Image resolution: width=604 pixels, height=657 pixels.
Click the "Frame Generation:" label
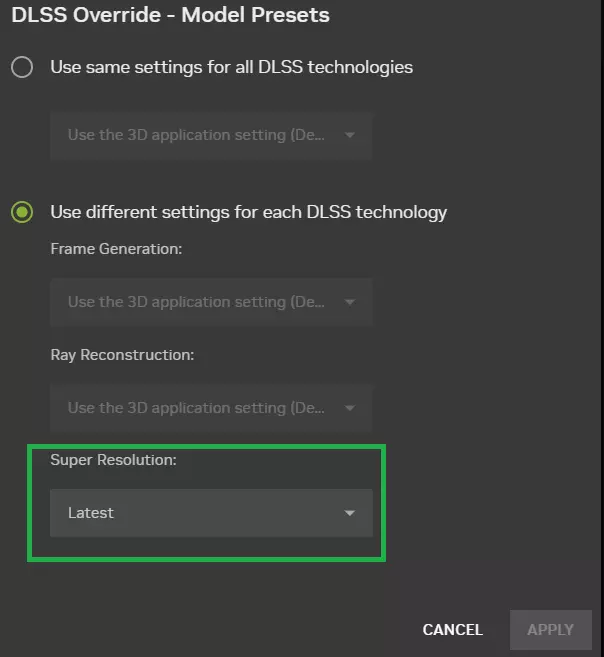pos(116,249)
